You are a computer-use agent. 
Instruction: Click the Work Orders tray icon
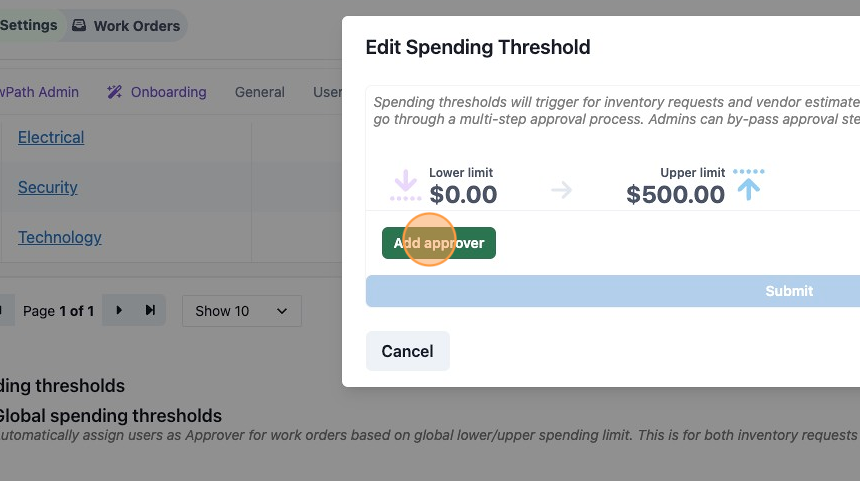[79, 25]
